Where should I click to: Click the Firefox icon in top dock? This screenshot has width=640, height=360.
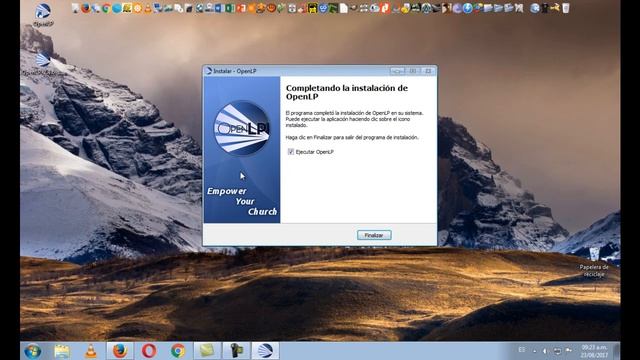86,8
